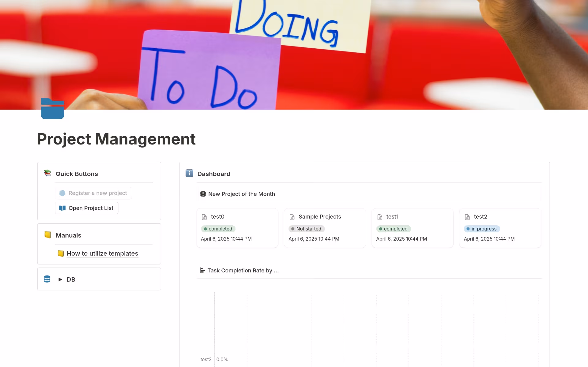
Task: Click the page icon on the test2 card
Action: (x=467, y=217)
